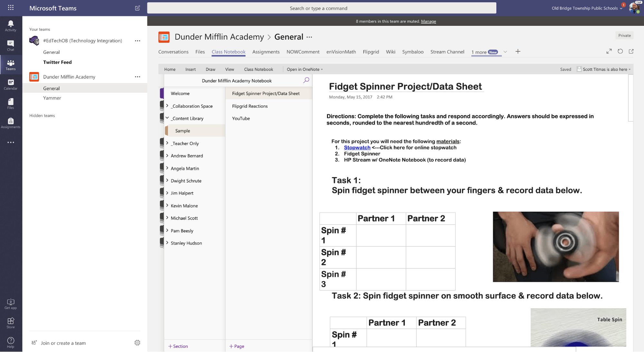The image size is (644, 352).
Task: Switch to the Assignments tab
Action: [x=266, y=52]
